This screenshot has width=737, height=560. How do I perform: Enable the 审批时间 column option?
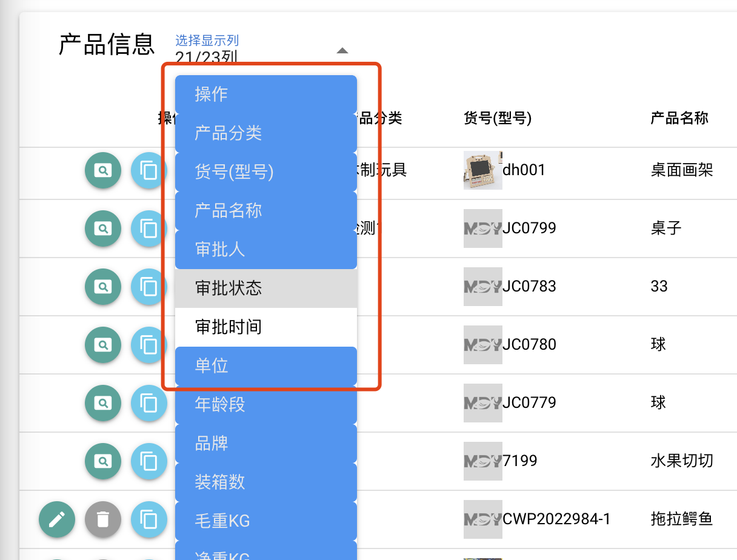point(266,327)
